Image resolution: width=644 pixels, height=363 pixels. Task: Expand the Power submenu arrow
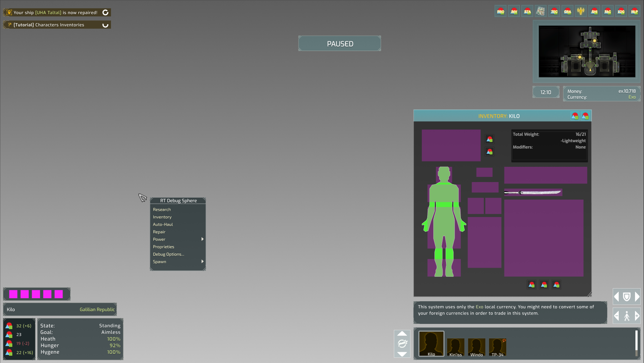click(202, 239)
